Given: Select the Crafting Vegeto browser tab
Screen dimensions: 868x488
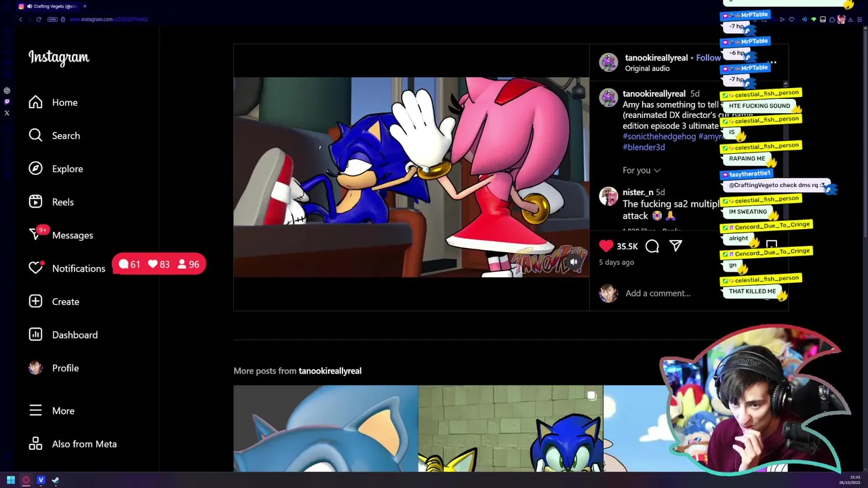Looking at the screenshot, I should [x=49, y=6].
